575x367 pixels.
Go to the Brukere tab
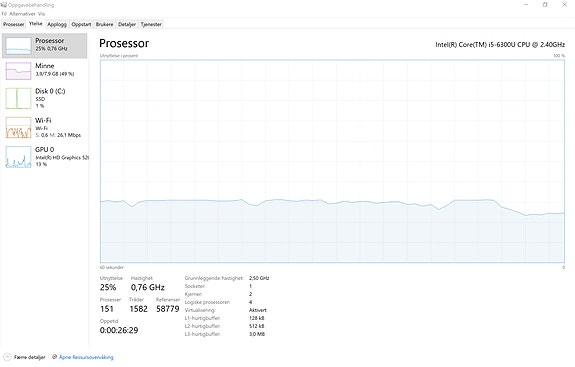point(105,25)
